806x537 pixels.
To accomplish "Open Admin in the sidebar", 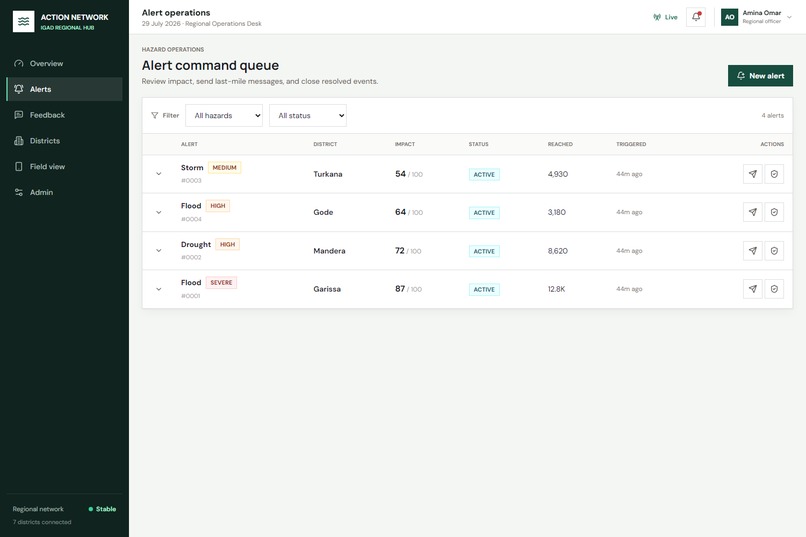I will point(64,192).
